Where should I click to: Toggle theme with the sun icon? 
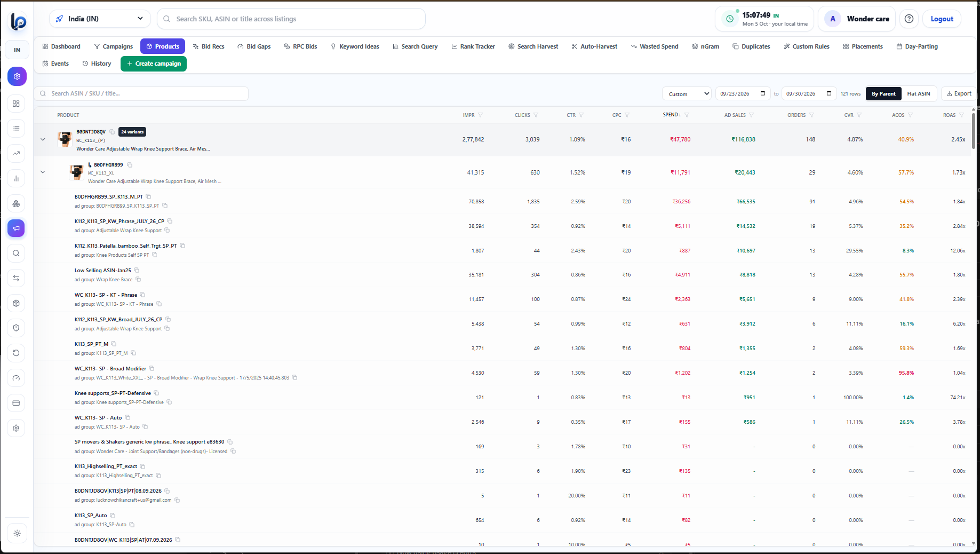[17, 533]
